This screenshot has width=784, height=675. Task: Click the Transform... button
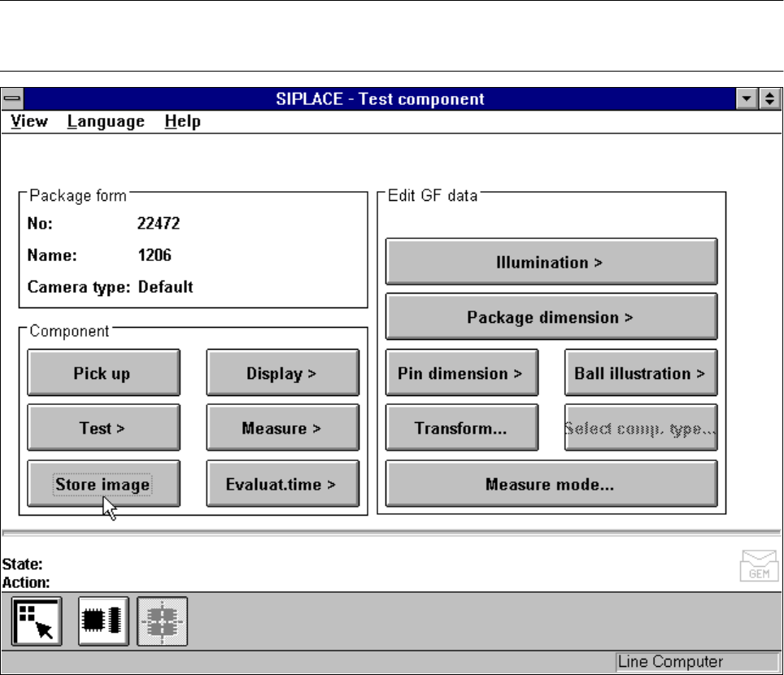click(x=461, y=429)
